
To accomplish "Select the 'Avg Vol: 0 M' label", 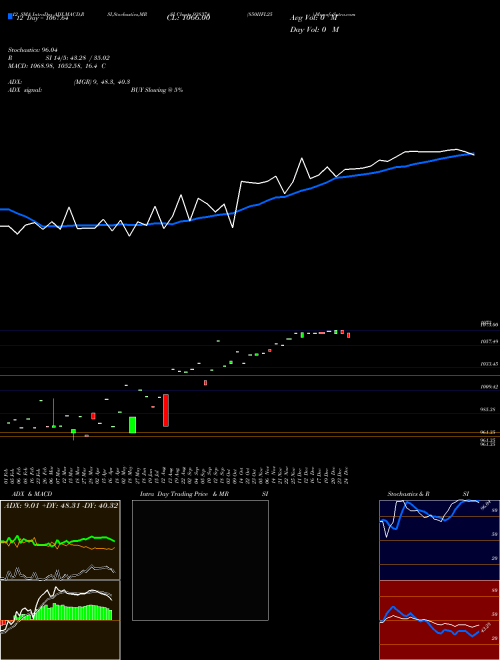I will [x=314, y=18].
